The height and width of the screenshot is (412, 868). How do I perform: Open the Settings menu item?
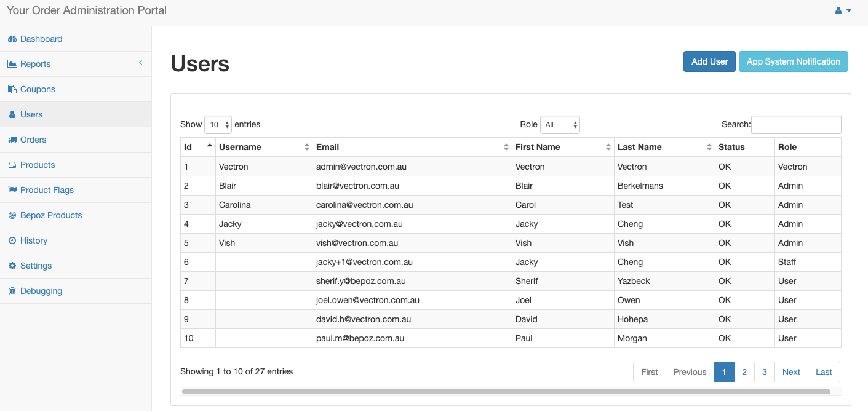pyautogui.click(x=36, y=266)
